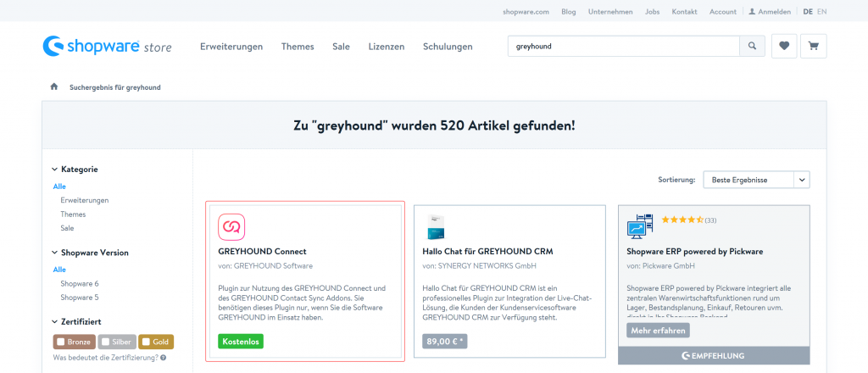
Task: Collapse the Kategorie filter section
Action: [75, 170]
